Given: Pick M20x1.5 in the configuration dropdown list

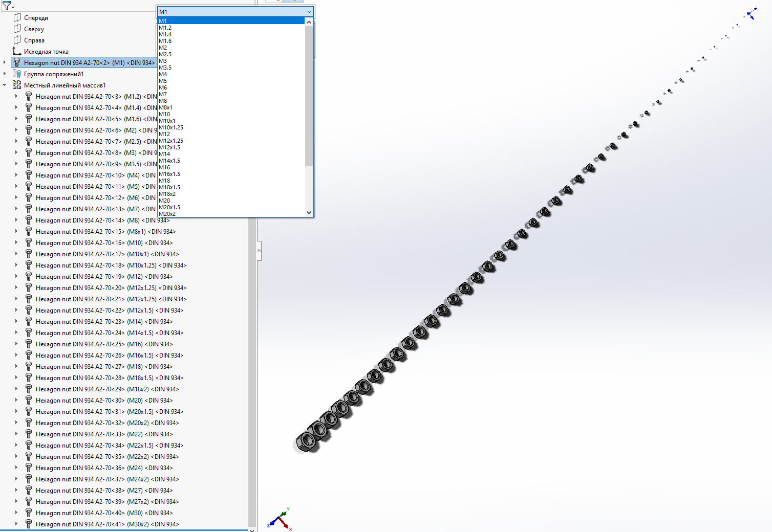Looking at the screenshot, I should tap(231, 207).
